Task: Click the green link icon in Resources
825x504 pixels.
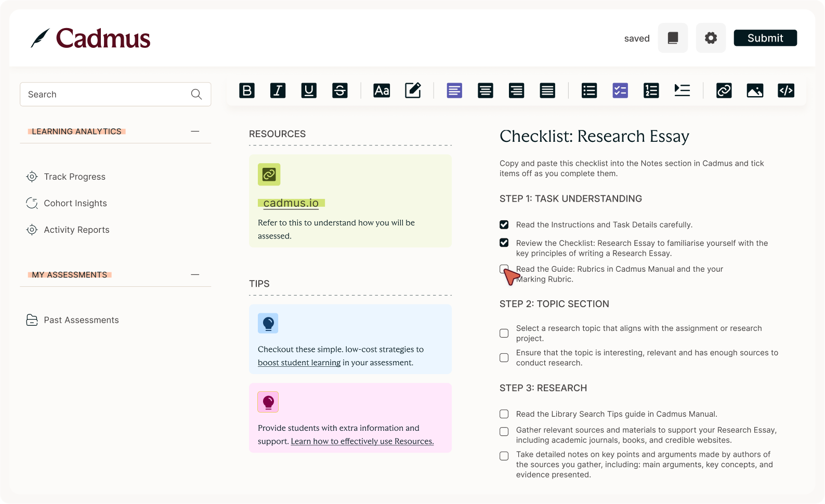Action: coord(269,175)
